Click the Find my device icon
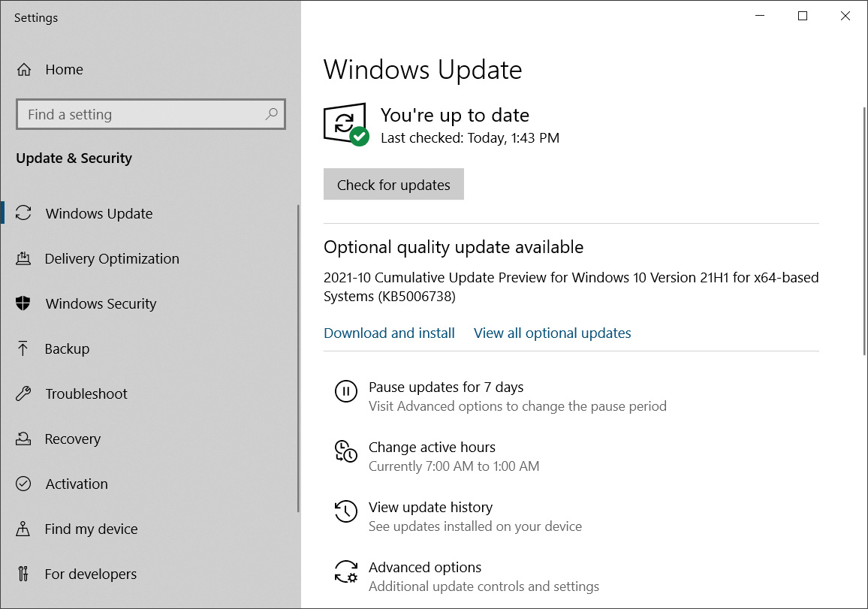868x609 pixels. click(23, 529)
